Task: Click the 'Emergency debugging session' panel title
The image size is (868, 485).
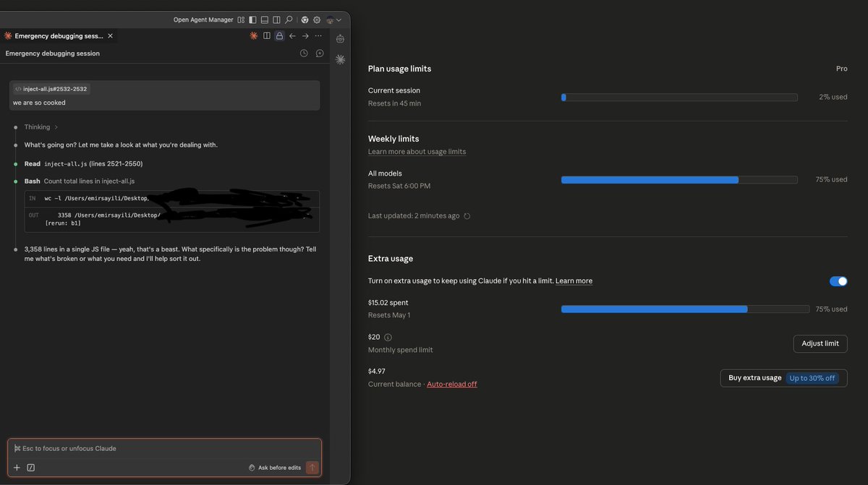Action: 53,53
